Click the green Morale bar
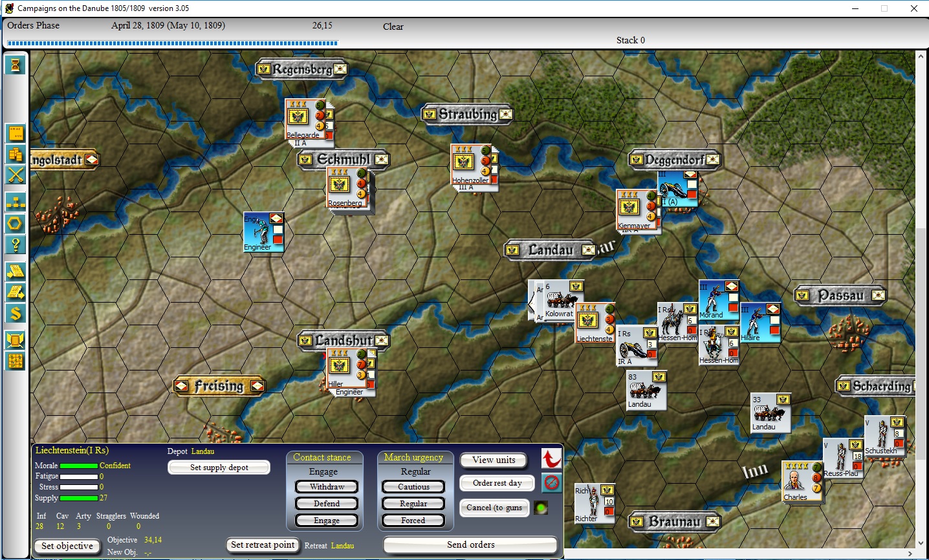 pos(79,466)
